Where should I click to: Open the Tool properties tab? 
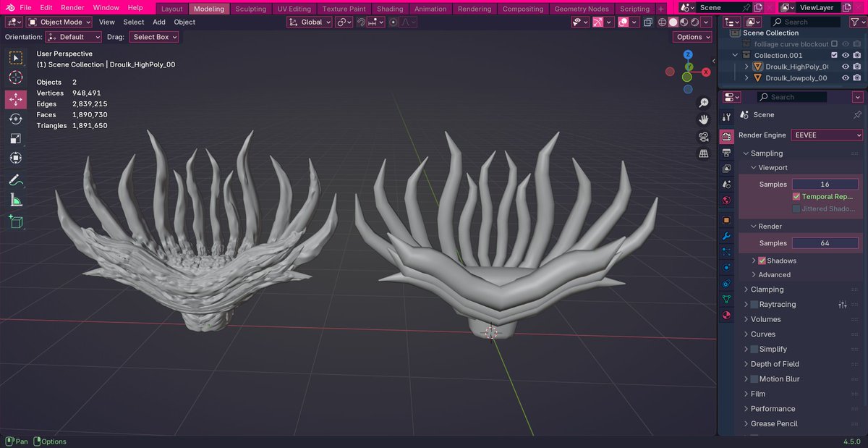pyautogui.click(x=726, y=117)
